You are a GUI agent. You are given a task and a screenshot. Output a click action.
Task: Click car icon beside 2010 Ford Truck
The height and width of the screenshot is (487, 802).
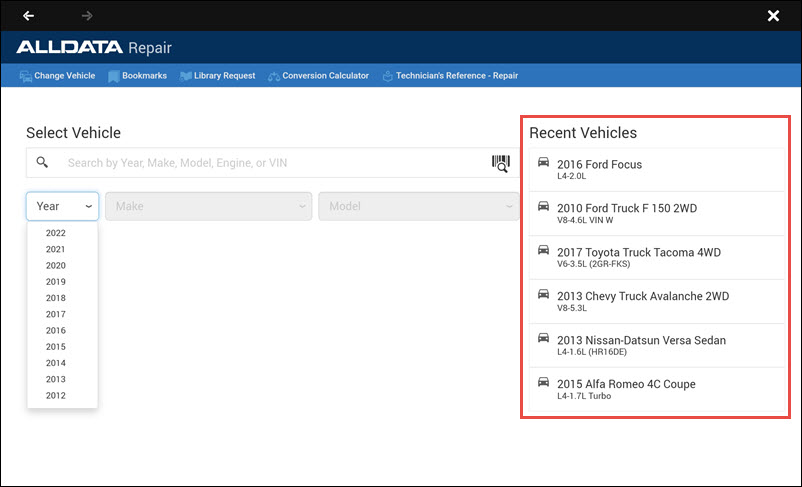[x=543, y=206]
